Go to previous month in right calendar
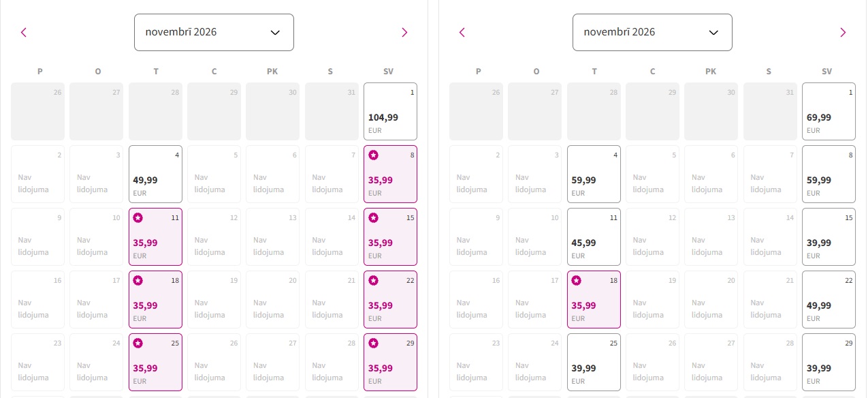868x398 pixels. (x=462, y=32)
